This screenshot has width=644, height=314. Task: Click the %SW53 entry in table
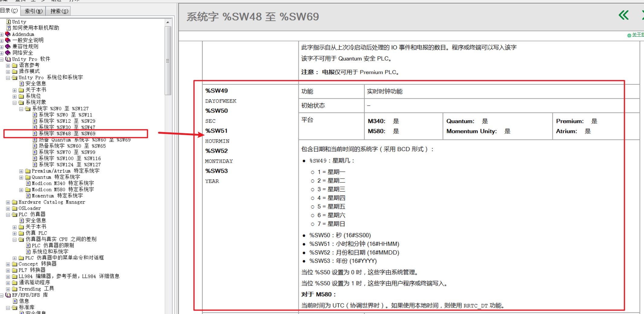pyautogui.click(x=217, y=171)
